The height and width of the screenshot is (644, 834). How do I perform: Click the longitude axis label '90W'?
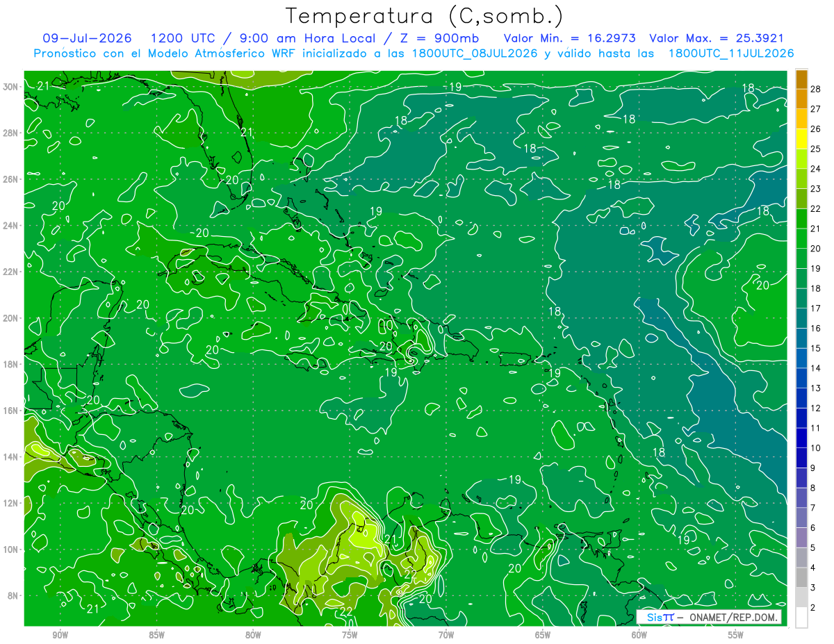tap(60, 635)
